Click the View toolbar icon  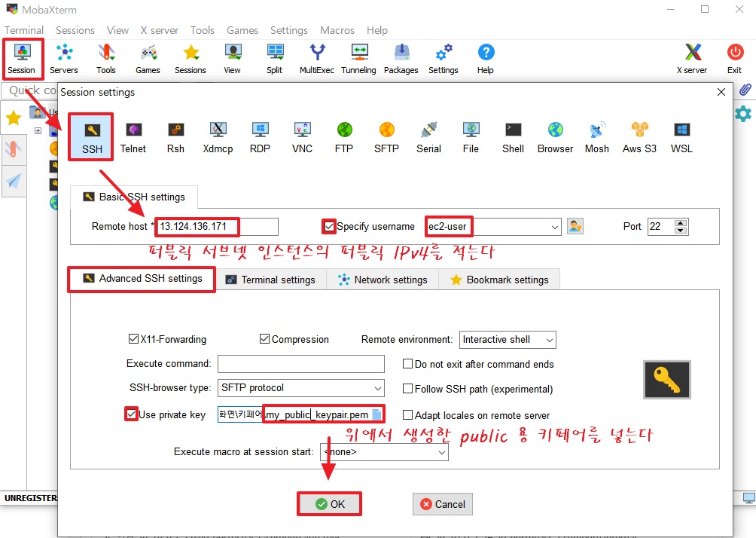click(x=233, y=60)
